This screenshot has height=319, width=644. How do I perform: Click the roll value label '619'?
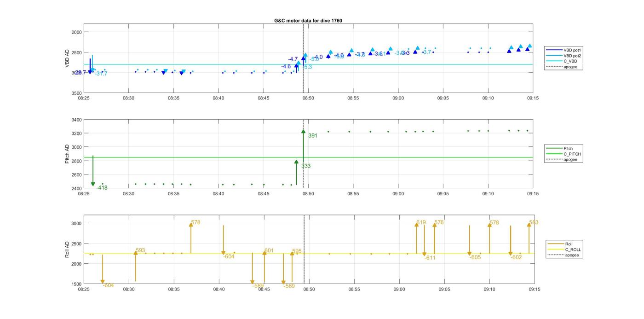(421, 222)
